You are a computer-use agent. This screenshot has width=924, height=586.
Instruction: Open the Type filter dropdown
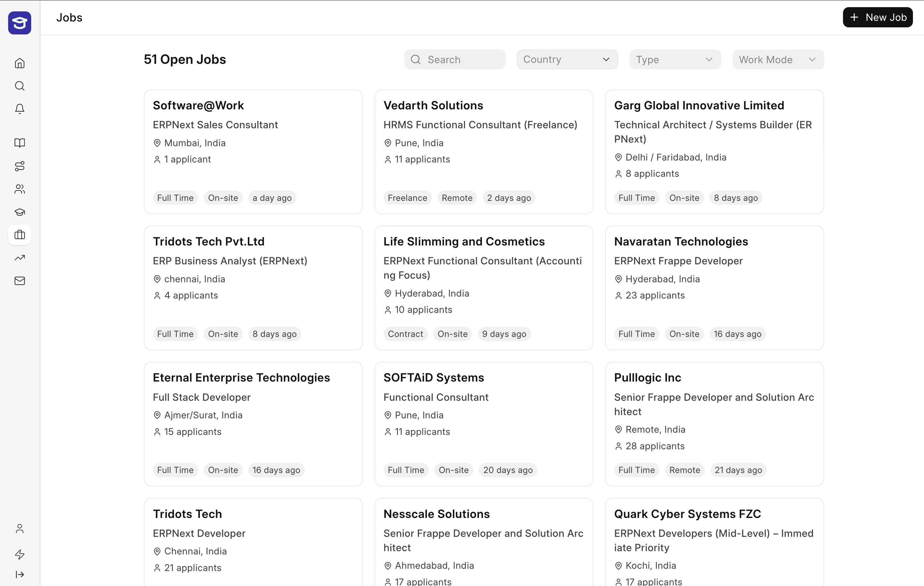(674, 60)
